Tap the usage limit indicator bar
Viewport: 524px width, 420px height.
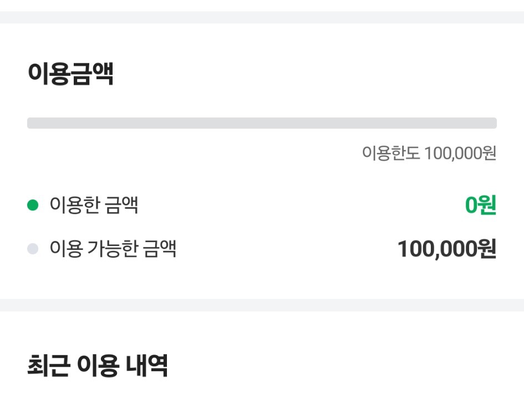(x=262, y=122)
